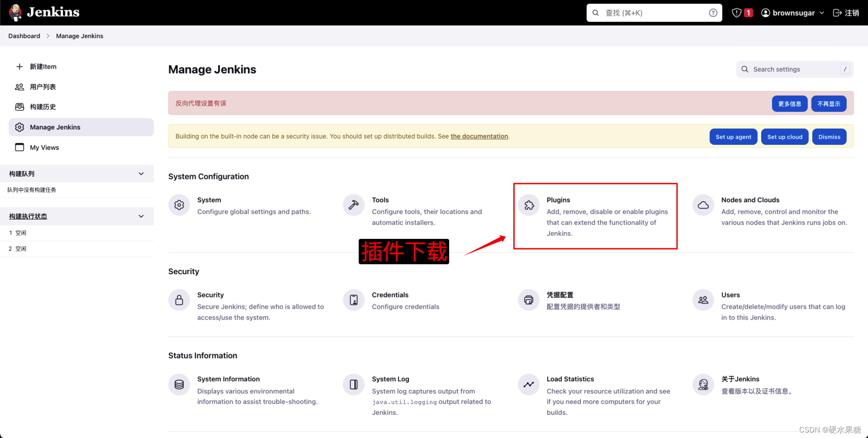Screen dimensions: 868x438
Task: Open the Credentials link
Action: click(390, 295)
